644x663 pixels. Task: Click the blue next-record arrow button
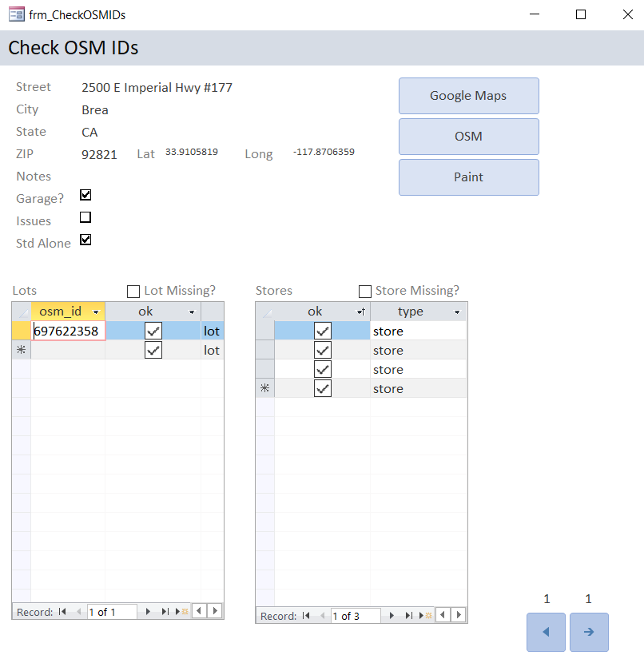coord(589,632)
